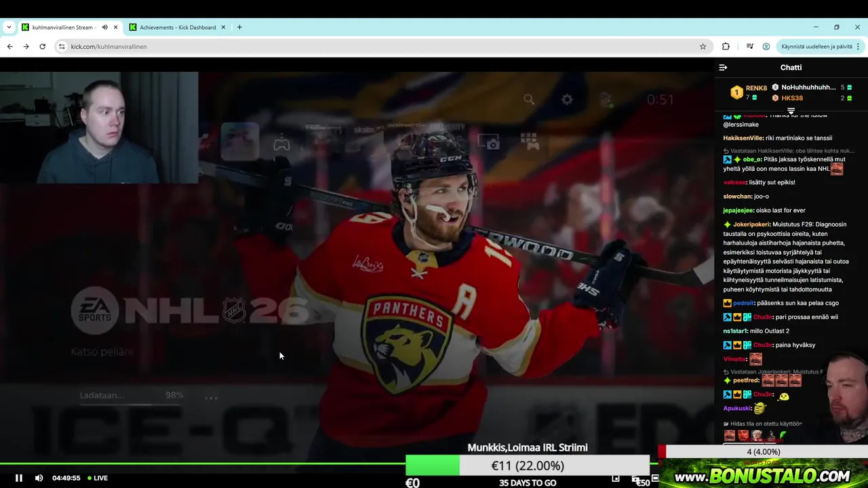Screen dimensions: 868x488
Task: Click the settings gear in game overlay
Action: click(x=567, y=100)
